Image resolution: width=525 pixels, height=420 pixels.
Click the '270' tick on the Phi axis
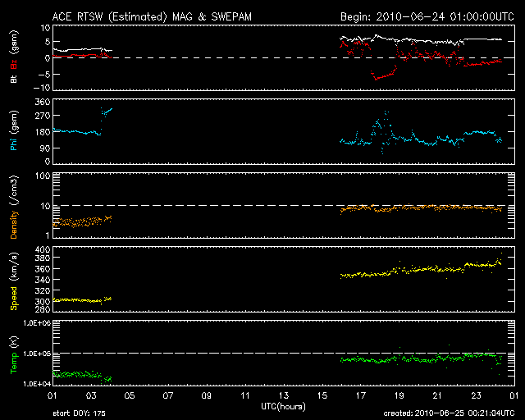(43, 116)
